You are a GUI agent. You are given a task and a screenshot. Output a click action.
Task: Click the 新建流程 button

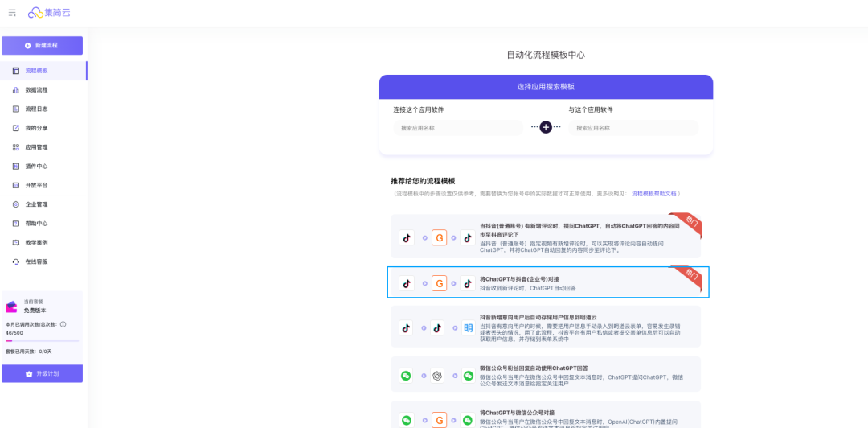pos(42,46)
